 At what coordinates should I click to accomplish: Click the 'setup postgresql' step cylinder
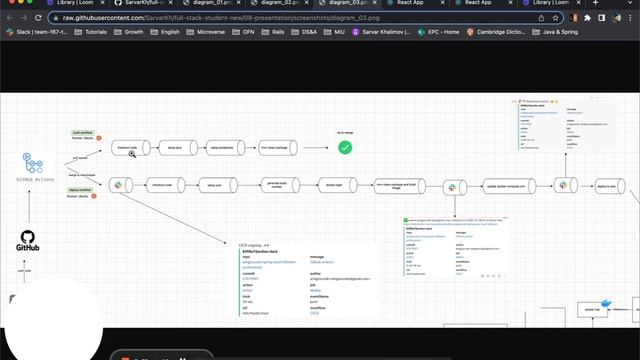(x=225, y=147)
